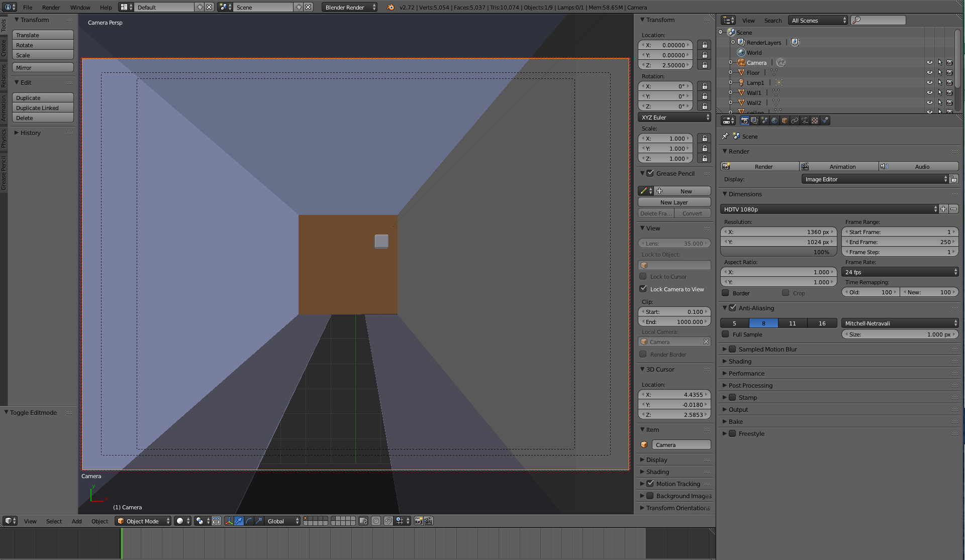
Task: Expand Wall2 in outliner tree
Action: (x=730, y=102)
